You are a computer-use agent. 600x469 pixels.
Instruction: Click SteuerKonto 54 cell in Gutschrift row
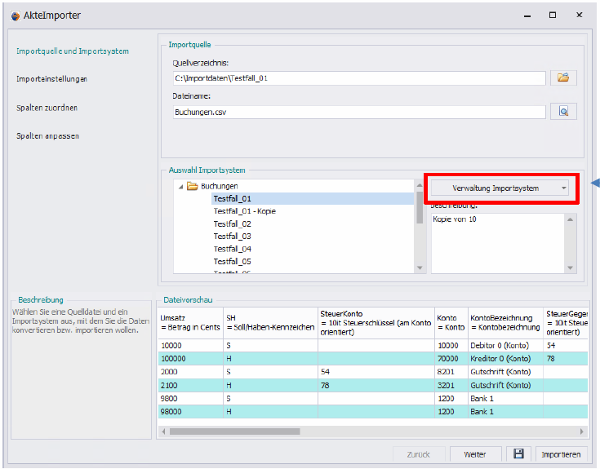click(376, 372)
